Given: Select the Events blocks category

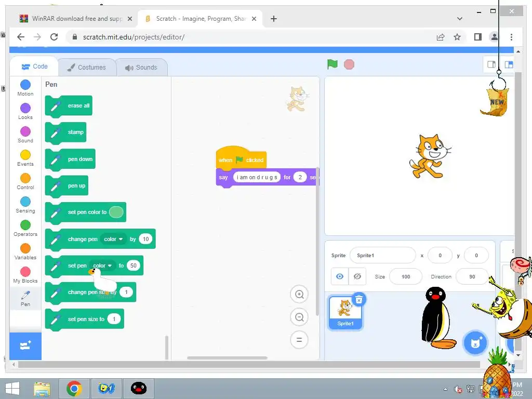Looking at the screenshot, I should 25,158.
